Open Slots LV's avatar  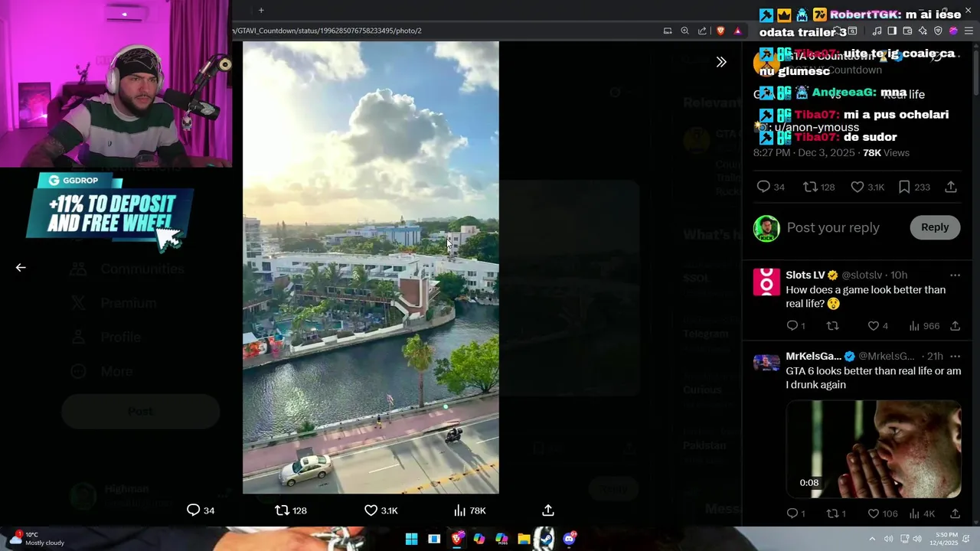(x=766, y=282)
